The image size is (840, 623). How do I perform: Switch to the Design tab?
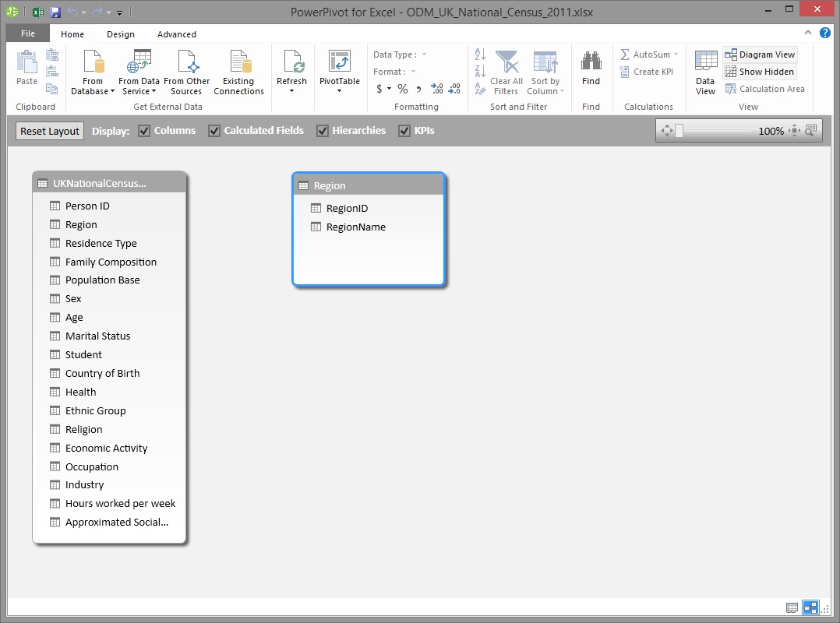(x=121, y=34)
